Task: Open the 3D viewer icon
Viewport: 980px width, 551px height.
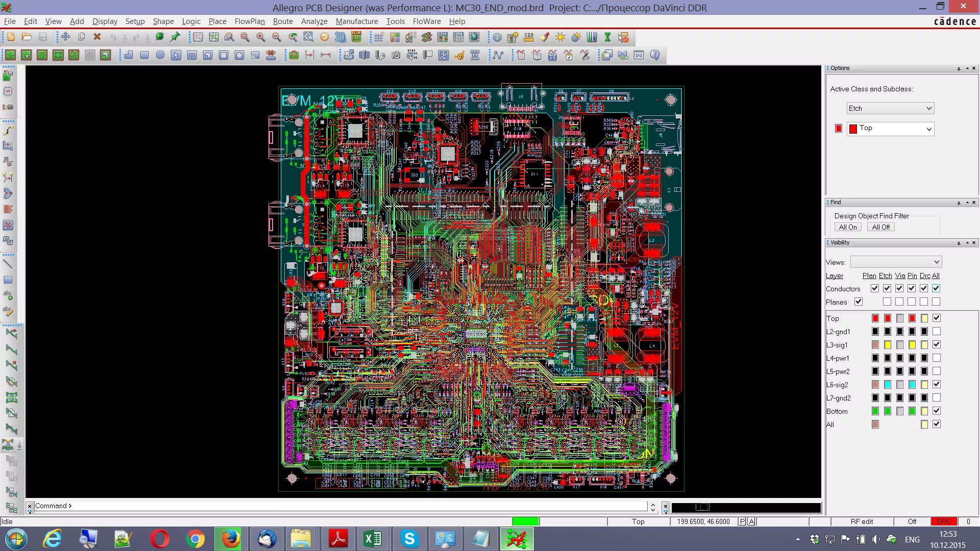Action: tap(340, 37)
